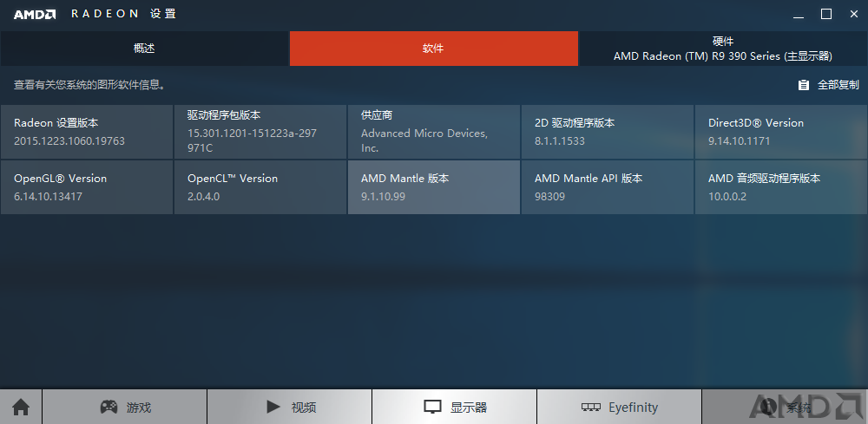Go to the Home screen icon
The height and width of the screenshot is (424, 868).
[x=21, y=408]
